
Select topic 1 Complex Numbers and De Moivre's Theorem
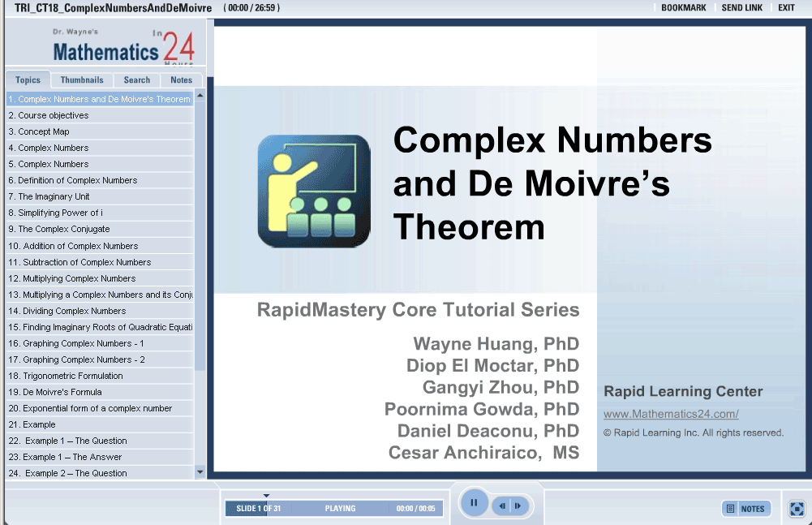click(x=100, y=99)
